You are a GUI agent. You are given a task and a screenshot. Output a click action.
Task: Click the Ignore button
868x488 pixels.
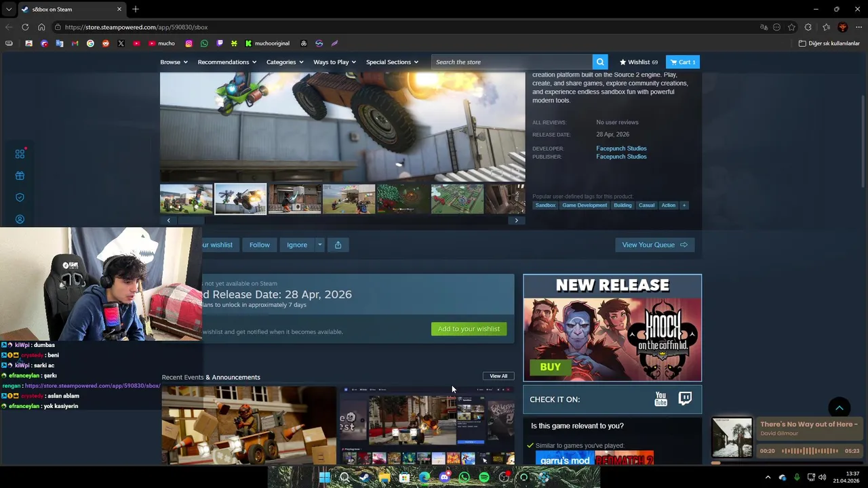pyautogui.click(x=296, y=245)
